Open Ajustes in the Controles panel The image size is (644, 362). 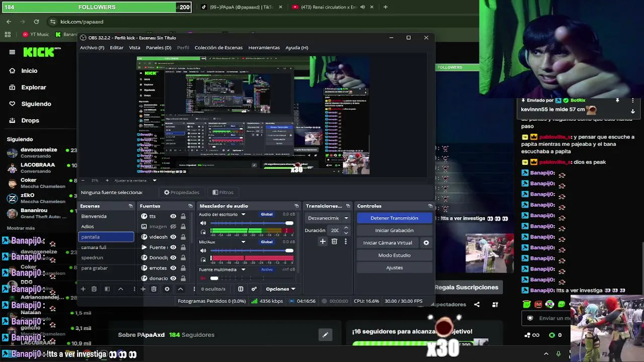[394, 267]
